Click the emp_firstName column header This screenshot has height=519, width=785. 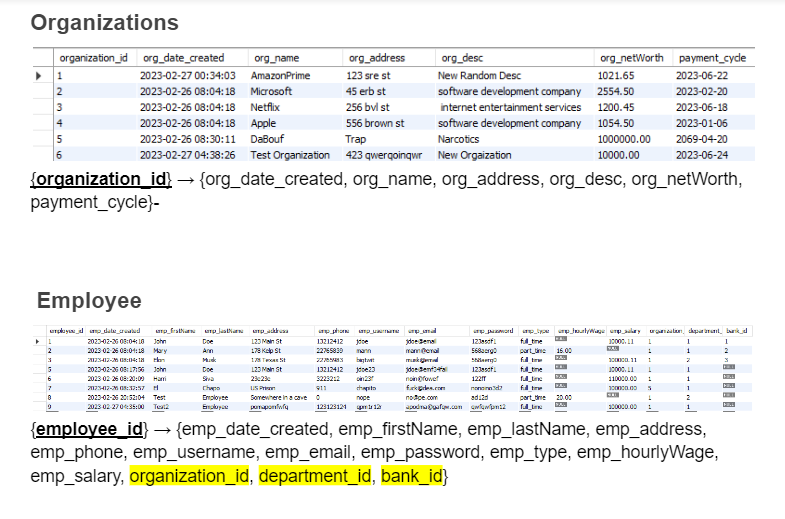[x=175, y=331]
